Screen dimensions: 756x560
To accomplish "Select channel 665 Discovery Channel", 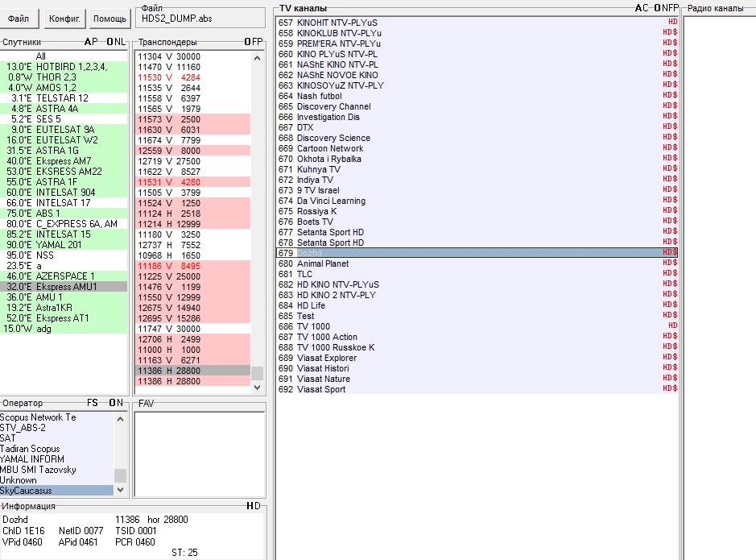I will tap(477, 106).
